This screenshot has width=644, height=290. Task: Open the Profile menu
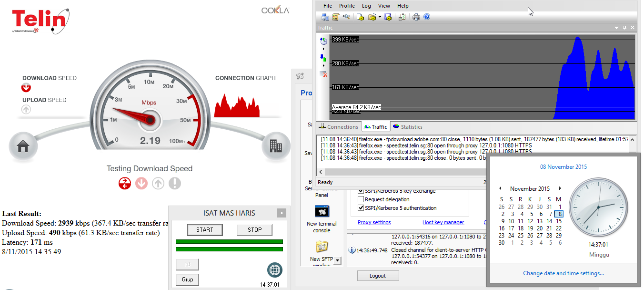pos(347,6)
